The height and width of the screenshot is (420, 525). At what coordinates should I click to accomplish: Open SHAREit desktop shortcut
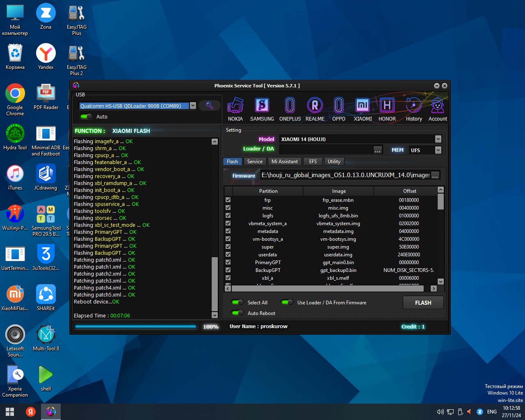click(x=46, y=298)
